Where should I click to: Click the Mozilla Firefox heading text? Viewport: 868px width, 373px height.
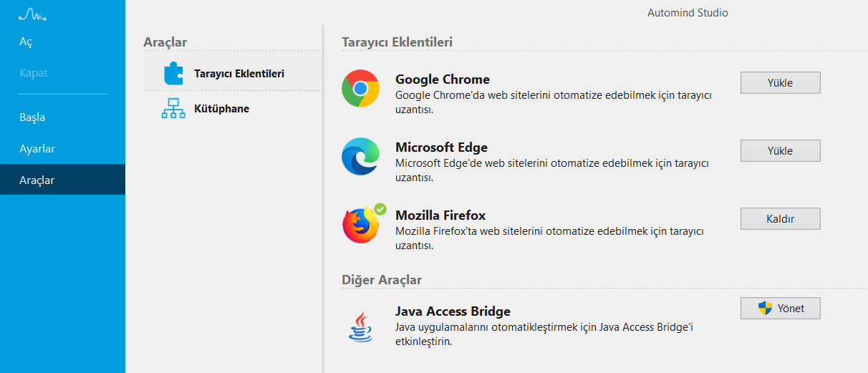(x=440, y=215)
